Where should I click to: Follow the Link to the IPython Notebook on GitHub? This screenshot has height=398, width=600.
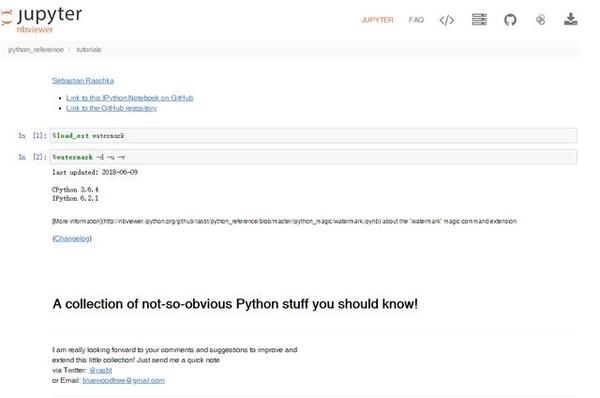coord(130,98)
